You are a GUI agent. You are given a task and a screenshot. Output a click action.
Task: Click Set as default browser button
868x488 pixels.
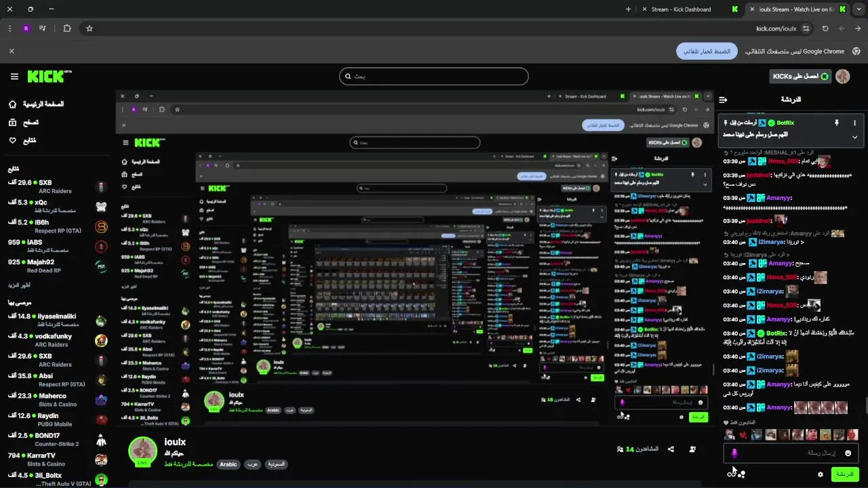click(x=707, y=51)
